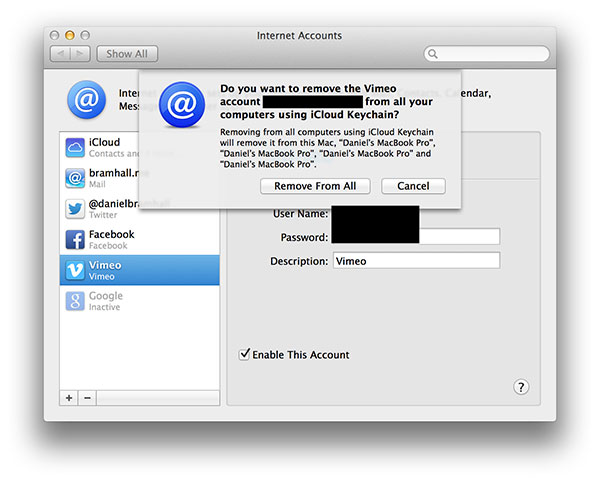Click the Twitter bird icon
The image size is (600, 482).
(75, 209)
